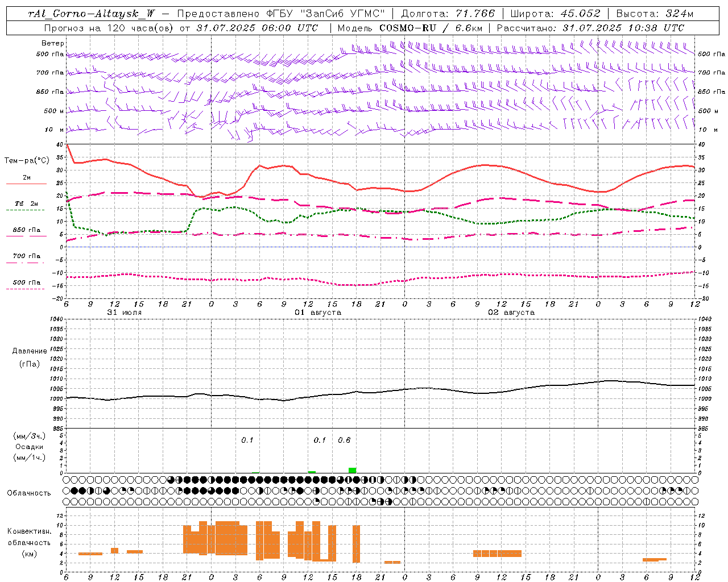Click the 'Облачность' cloud cover label
This screenshot has height=582, width=728.
pos(29,493)
